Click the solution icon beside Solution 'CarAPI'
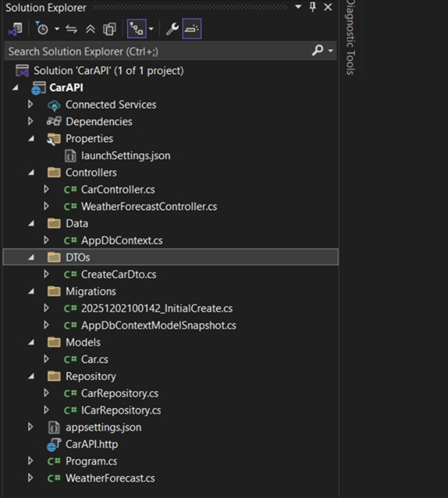This screenshot has height=498, width=448. pyautogui.click(x=22, y=70)
